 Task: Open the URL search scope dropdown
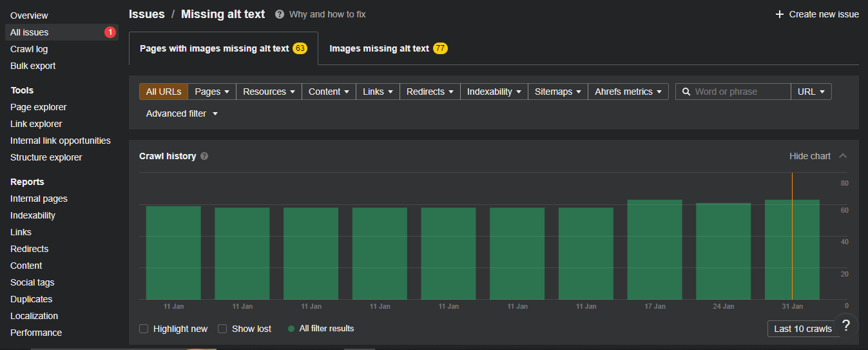tap(811, 92)
